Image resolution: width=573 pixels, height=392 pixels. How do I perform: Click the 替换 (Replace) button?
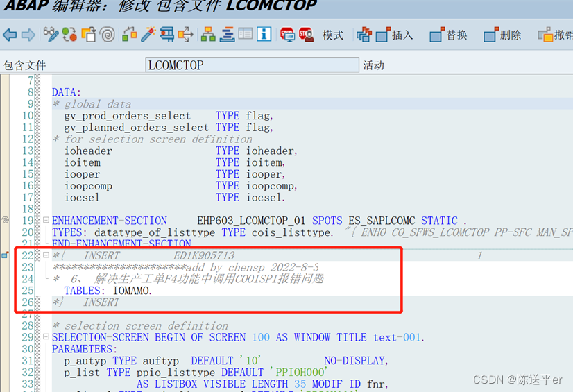coord(448,35)
